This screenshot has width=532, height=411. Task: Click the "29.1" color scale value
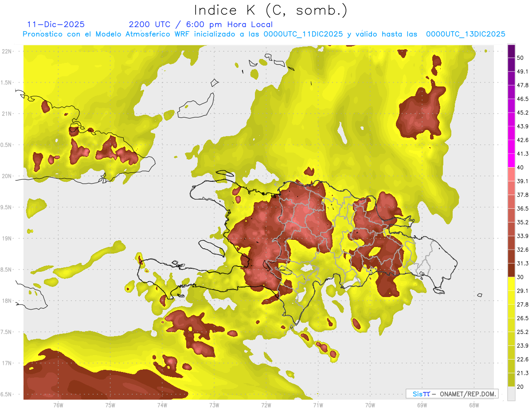pos(523,291)
